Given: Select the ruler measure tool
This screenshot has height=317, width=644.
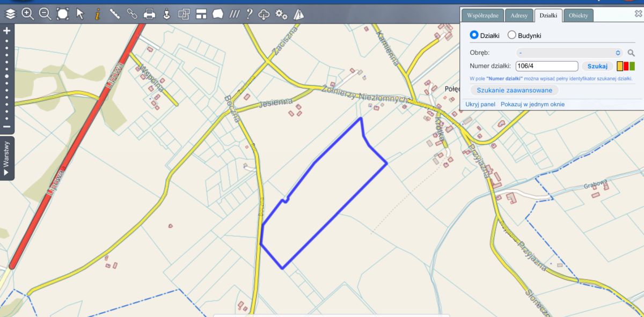Looking at the screenshot, I should pos(114,14).
